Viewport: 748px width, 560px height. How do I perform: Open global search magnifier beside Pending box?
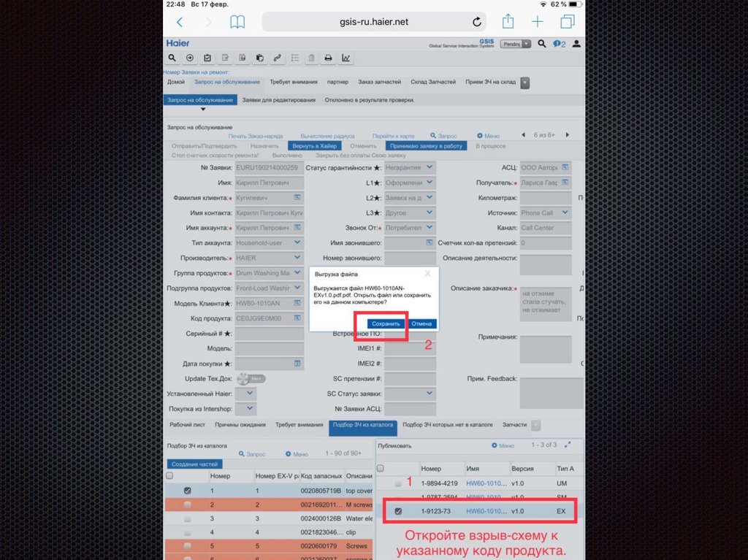pyautogui.click(x=542, y=44)
